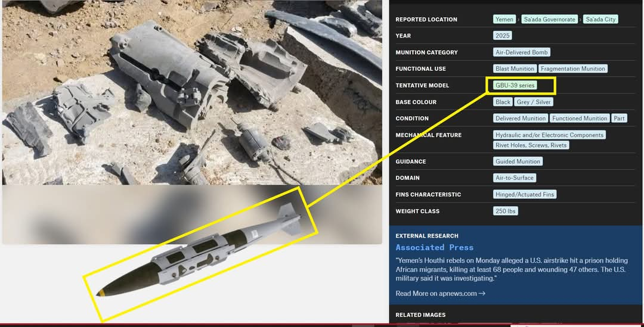Open the Sa'ada City location tag

pos(600,19)
